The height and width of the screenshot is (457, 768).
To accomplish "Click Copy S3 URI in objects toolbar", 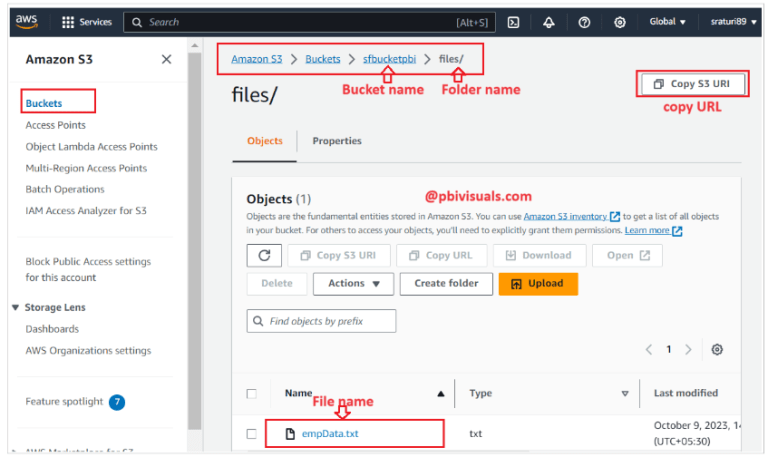I will pyautogui.click(x=339, y=255).
